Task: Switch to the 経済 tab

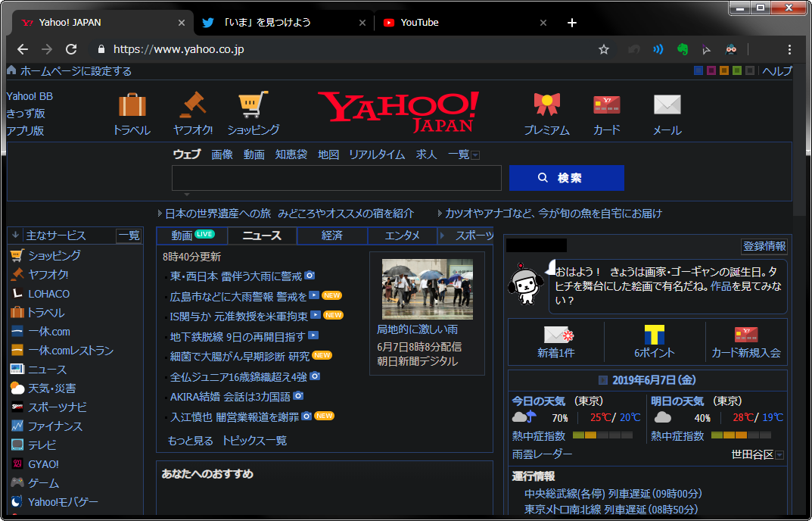Action: click(332, 236)
